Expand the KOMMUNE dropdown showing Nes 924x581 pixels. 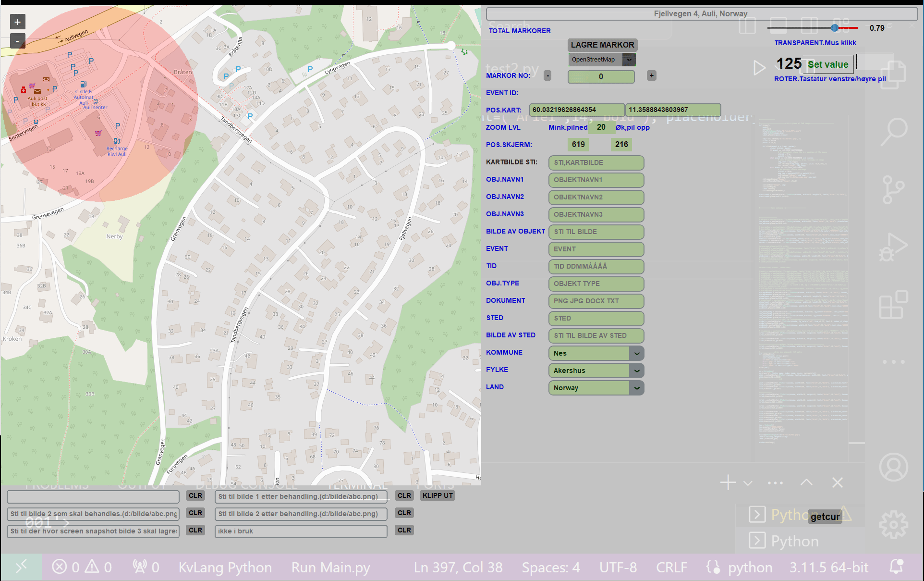pos(637,353)
